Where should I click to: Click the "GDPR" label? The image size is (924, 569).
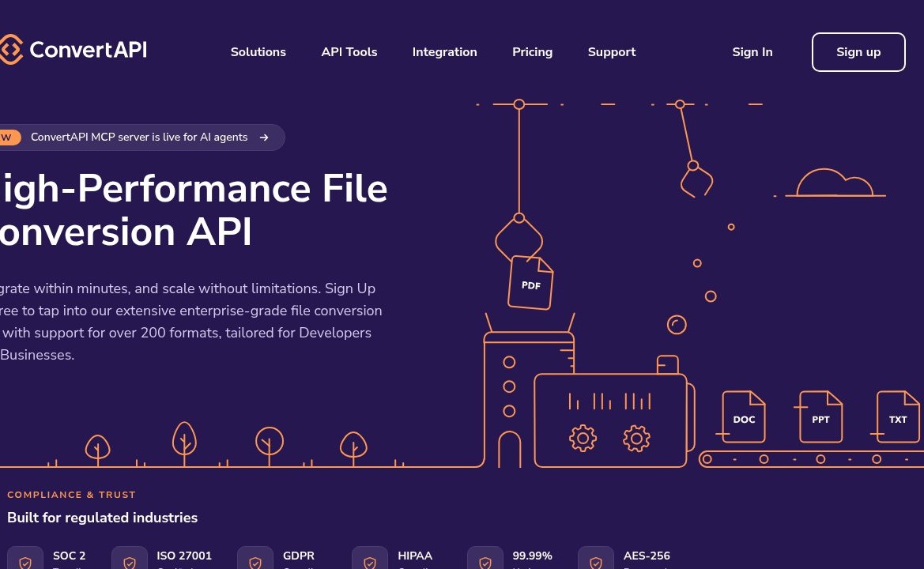[298, 556]
